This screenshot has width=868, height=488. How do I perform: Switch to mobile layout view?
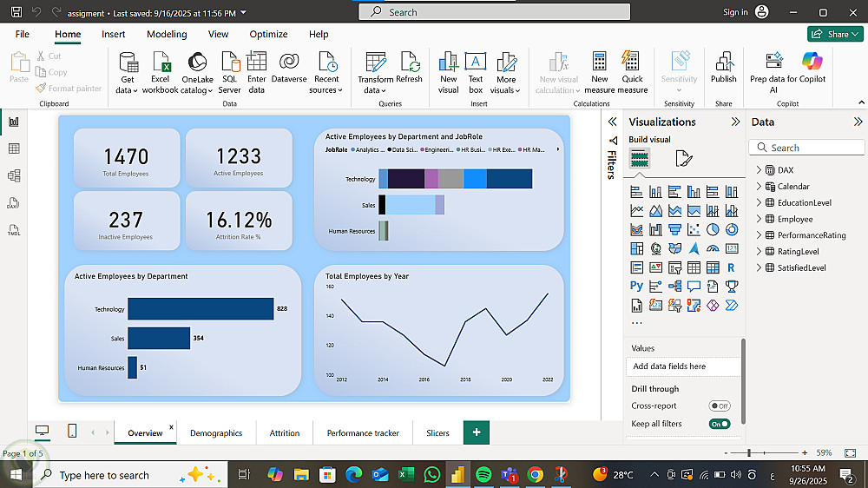point(72,431)
